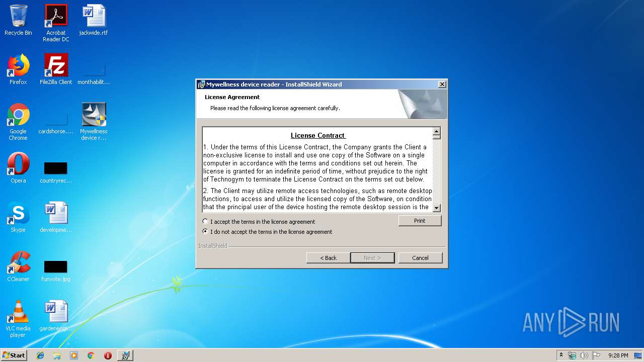
Task: Click the Start button
Action: [x=14, y=355]
